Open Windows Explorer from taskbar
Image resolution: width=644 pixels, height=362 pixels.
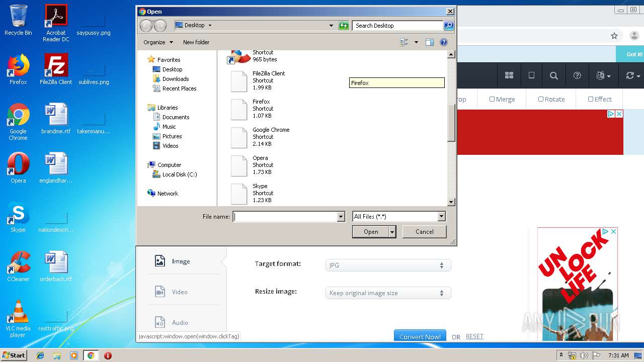pos(57,355)
